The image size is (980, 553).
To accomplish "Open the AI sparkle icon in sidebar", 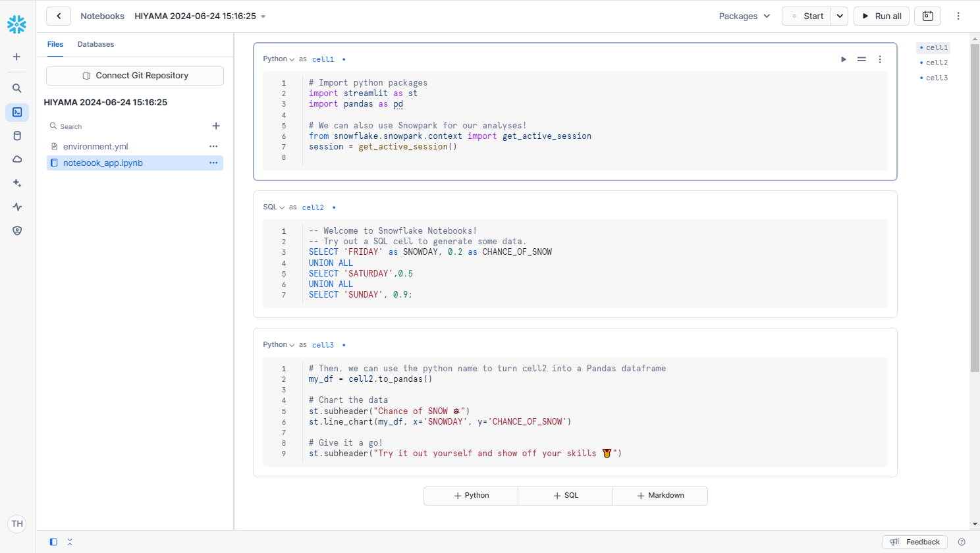I will pos(17,183).
